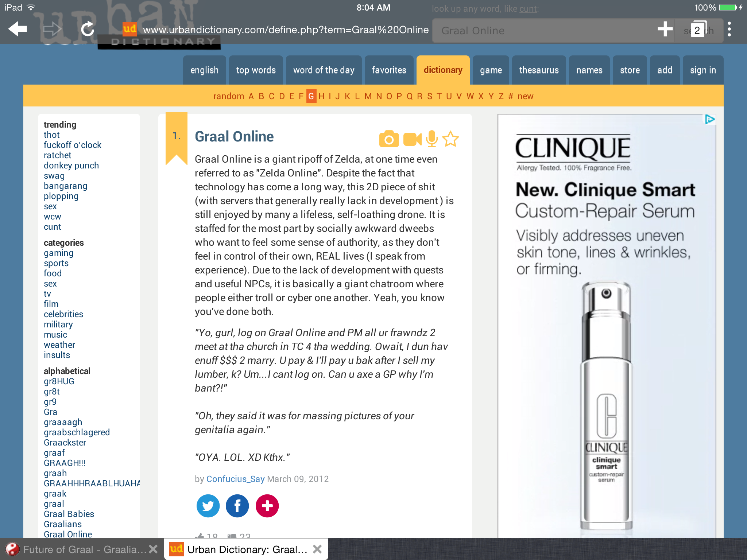The height and width of the screenshot is (560, 747).
Task: Close the Future of Graal tab
Action: point(154,549)
